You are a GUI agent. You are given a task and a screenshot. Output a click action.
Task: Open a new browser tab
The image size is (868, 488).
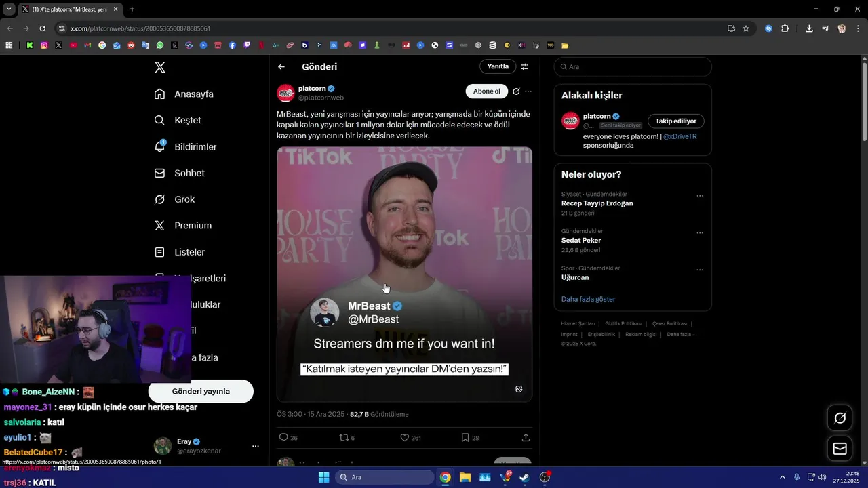132,9
